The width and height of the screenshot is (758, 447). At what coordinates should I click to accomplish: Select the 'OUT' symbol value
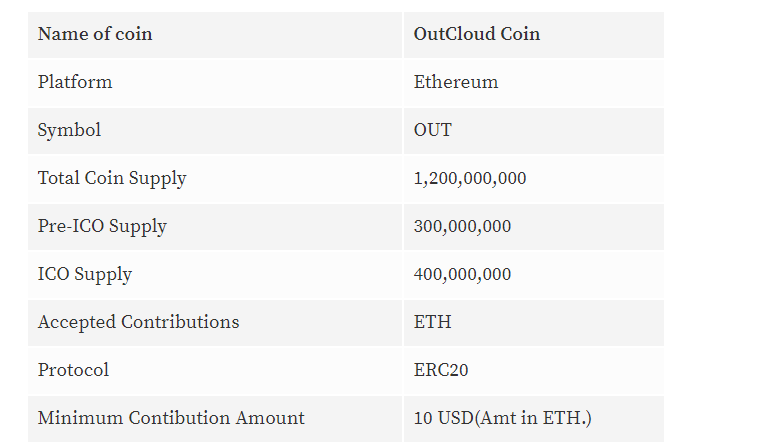[433, 130]
